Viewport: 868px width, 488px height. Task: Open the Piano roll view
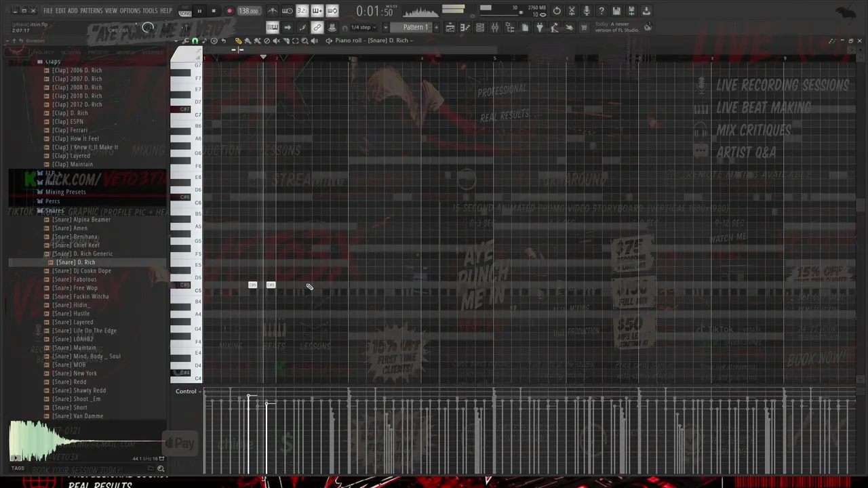coord(465,27)
